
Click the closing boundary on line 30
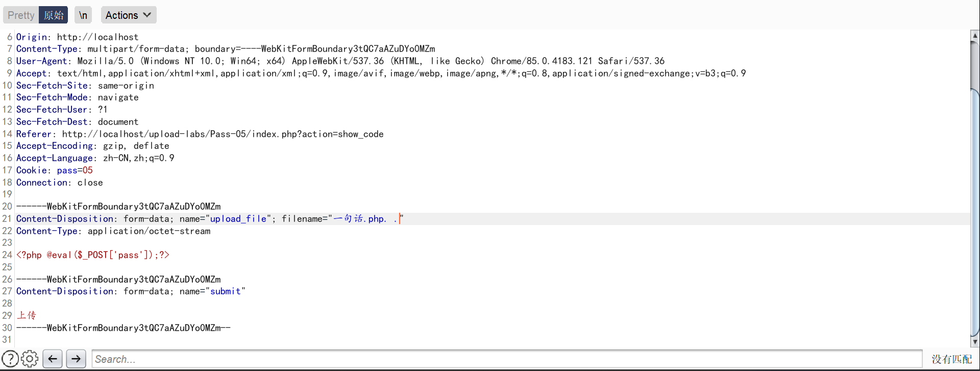point(124,328)
